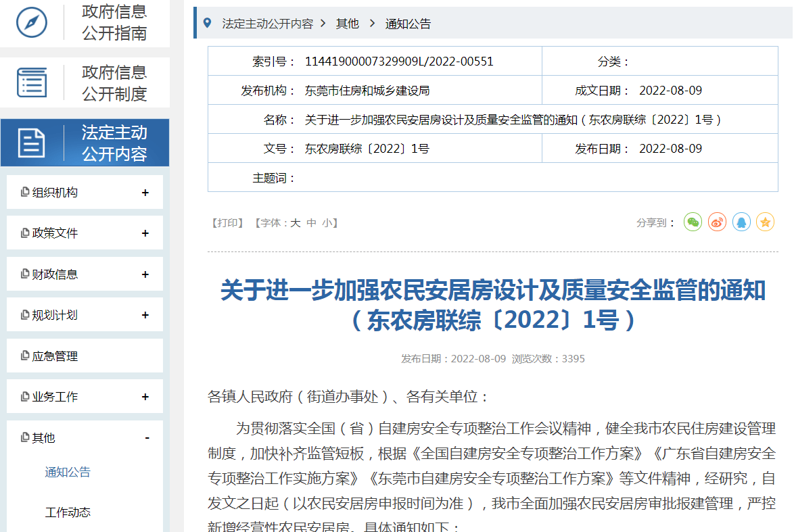Viewport: 794px width, 532px height.
Task: Go to 其他 in breadcrumb
Action: pos(348,24)
